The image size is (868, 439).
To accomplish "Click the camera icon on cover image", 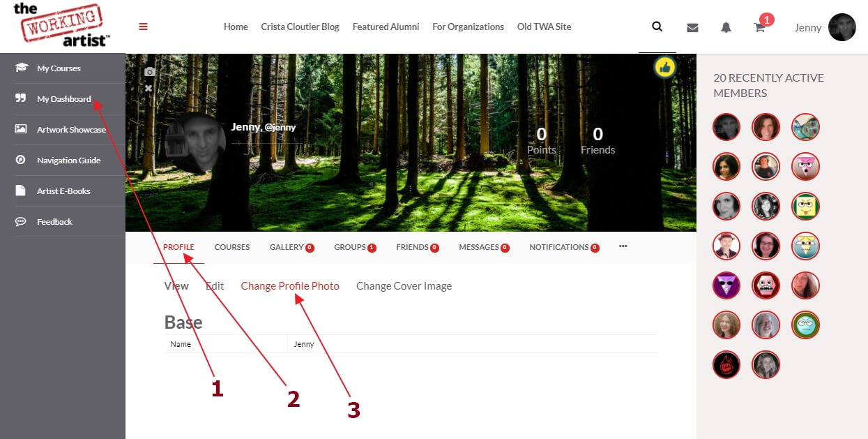I will [x=149, y=72].
